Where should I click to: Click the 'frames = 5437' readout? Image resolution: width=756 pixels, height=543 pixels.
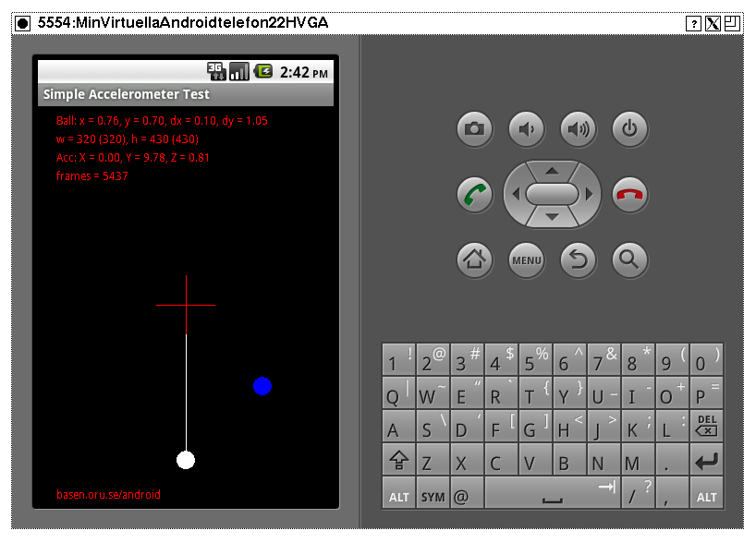[x=92, y=175]
